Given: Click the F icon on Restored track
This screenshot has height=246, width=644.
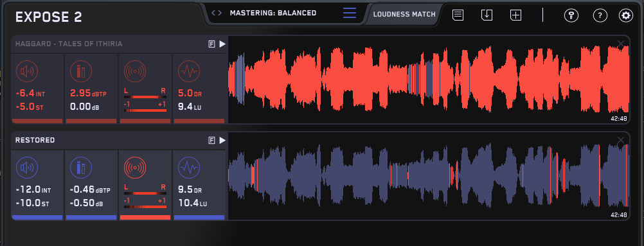Looking at the screenshot, I should click(212, 141).
